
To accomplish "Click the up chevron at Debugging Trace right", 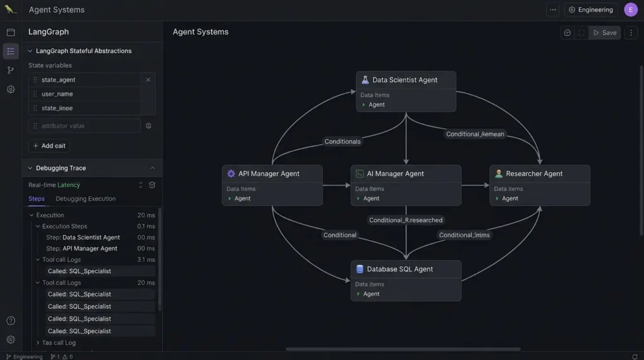I will (x=152, y=168).
